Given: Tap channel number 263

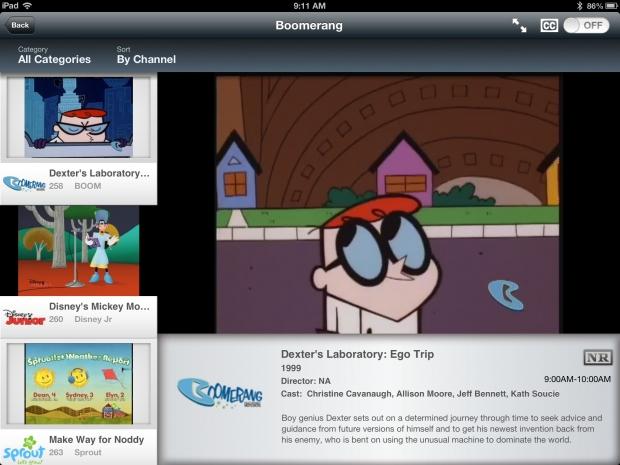Looking at the screenshot, I should point(56,452).
